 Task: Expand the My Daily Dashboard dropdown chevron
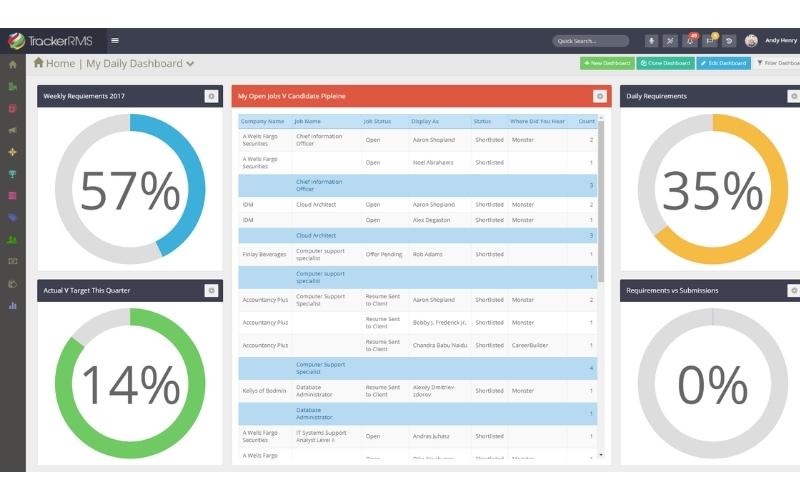pyautogui.click(x=190, y=64)
